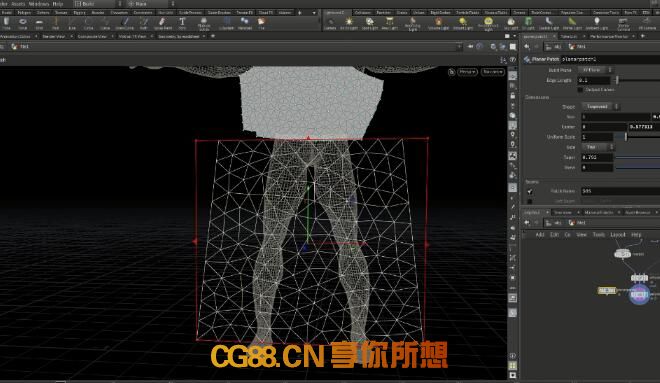Image resolution: width=660 pixels, height=383 pixels.
Task: Open the Collisions shelf tab
Action: pyautogui.click(x=362, y=13)
